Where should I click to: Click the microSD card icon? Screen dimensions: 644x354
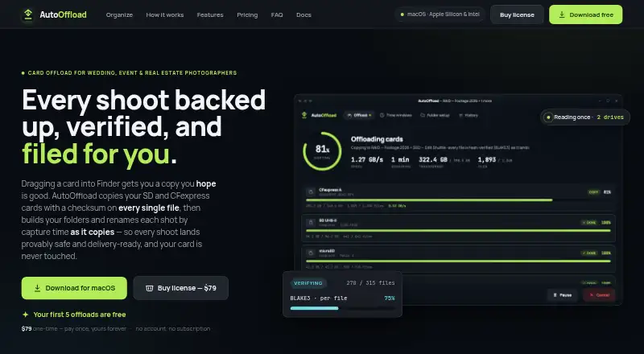tap(311, 253)
